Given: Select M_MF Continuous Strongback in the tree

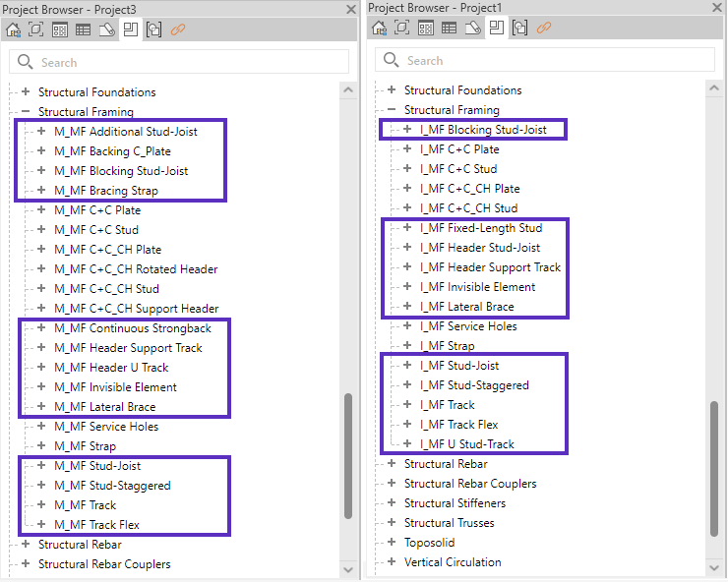Looking at the screenshot, I should 132,328.
